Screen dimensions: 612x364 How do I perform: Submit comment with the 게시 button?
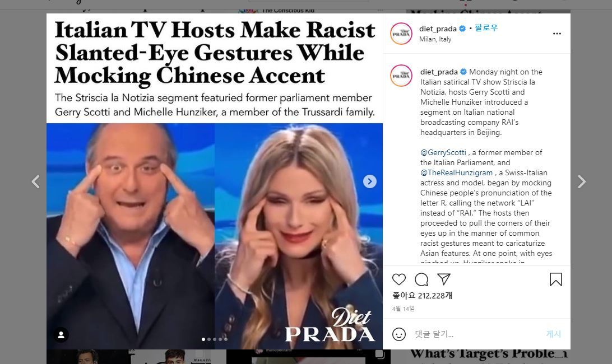(x=554, y=334)
